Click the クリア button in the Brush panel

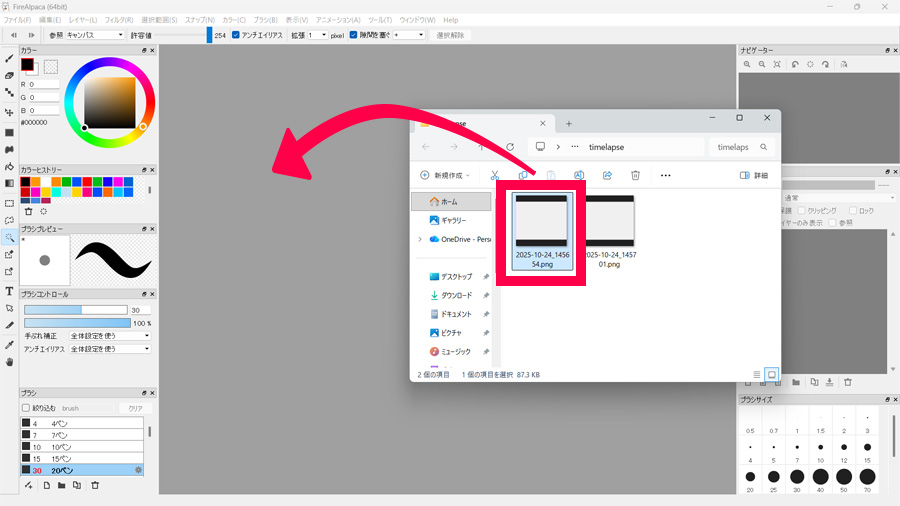pyautogui.click(x=135, y=408)
